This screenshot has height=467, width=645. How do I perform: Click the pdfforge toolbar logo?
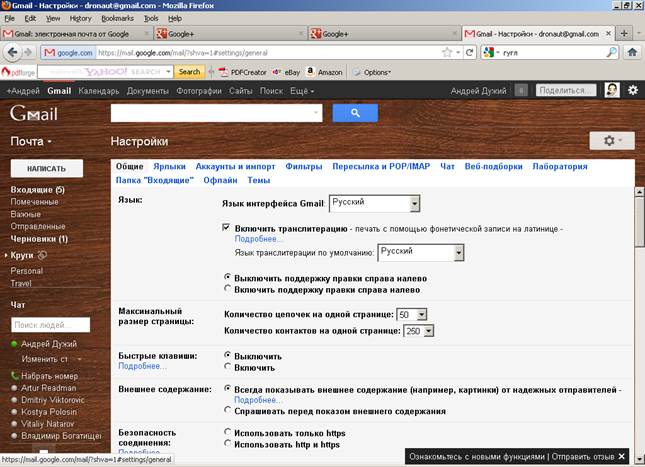point(18,72)
